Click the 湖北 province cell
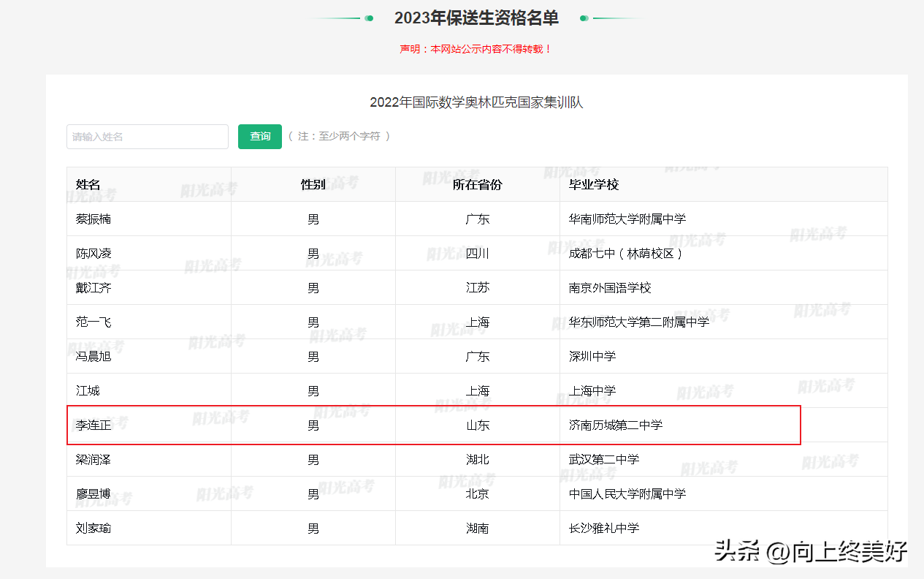 477,460
